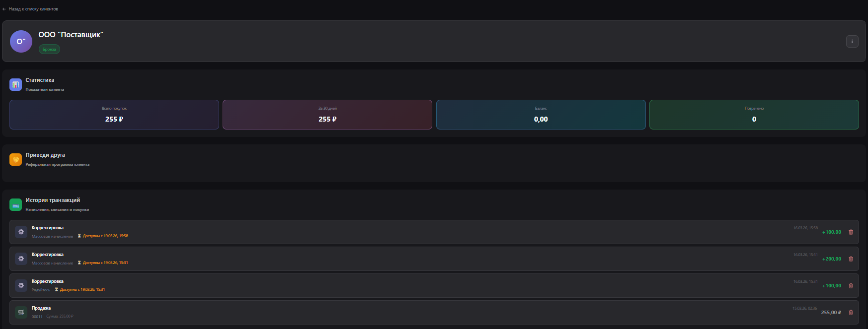Viewport: 868px width, 329px height.
Task: Click the 'Бронза' loyalty level badge
Action: 49,49
